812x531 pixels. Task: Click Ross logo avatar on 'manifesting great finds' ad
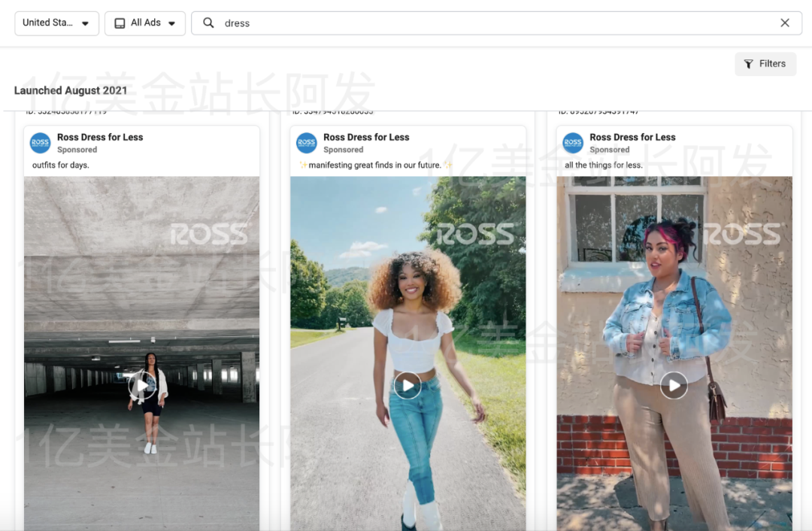tap(307, 143)
